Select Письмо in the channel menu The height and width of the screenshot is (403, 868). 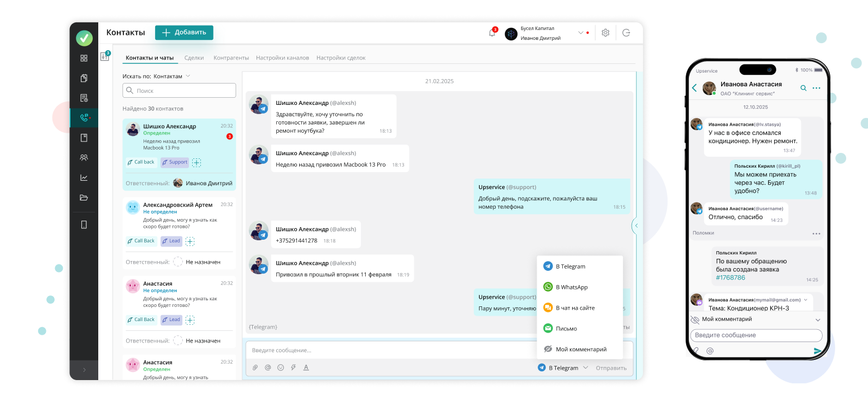click(x=580, y=329)
